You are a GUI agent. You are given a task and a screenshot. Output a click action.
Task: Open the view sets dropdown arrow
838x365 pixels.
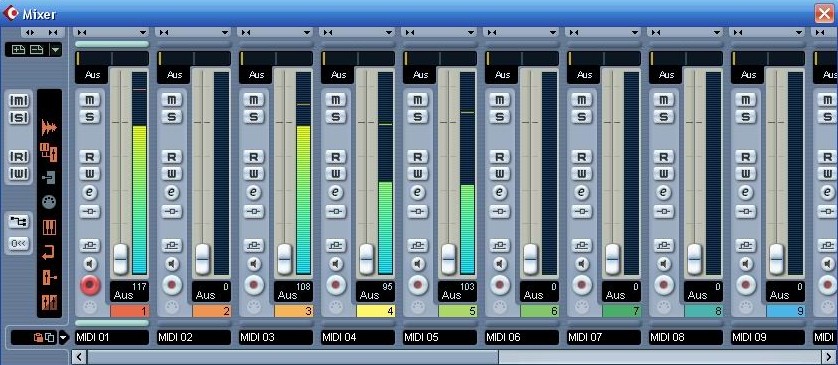(55, 50)
